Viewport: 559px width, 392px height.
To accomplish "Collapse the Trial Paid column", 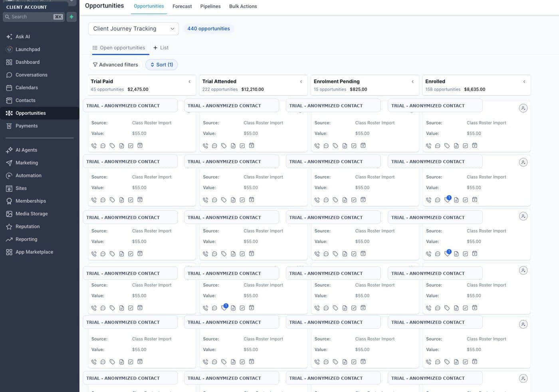I will click(190, 81).
